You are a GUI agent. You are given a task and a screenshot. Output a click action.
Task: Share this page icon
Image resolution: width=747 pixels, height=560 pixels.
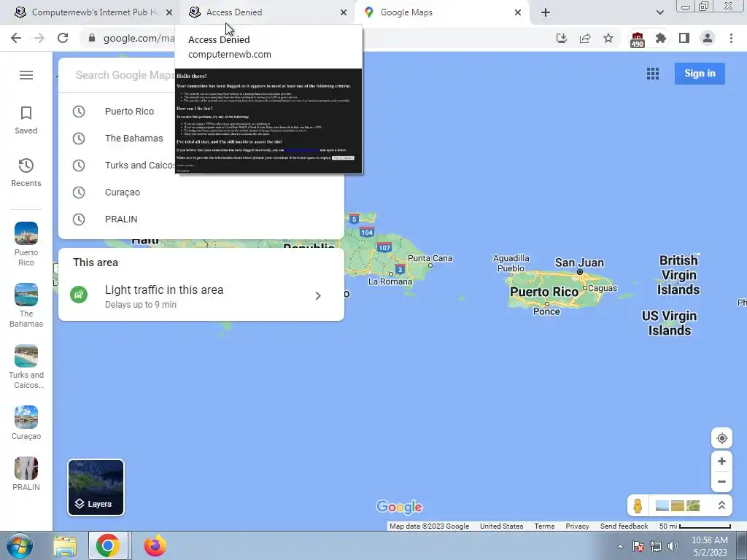click(585, 38)
